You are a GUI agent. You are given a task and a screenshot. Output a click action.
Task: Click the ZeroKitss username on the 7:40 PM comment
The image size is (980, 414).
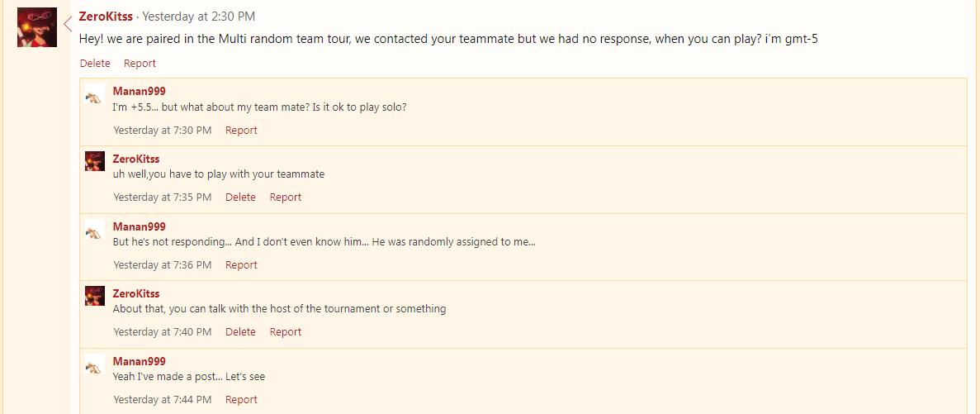[136, 293]
